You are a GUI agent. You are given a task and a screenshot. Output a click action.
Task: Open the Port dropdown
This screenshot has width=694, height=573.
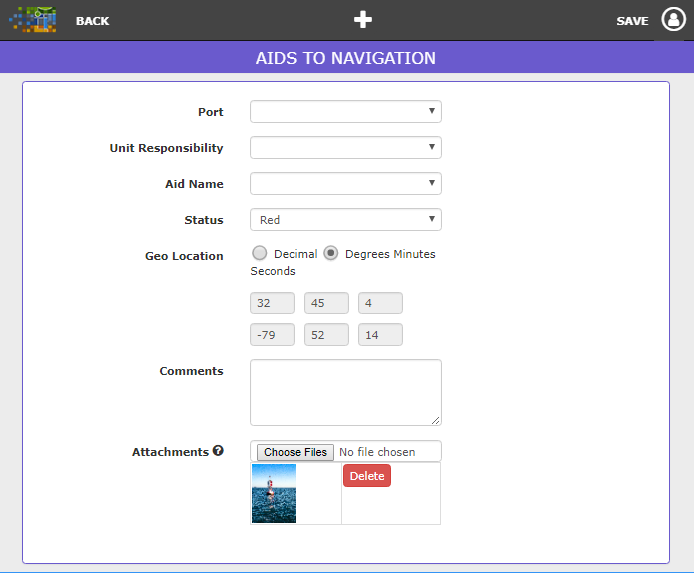coord(346,112)
